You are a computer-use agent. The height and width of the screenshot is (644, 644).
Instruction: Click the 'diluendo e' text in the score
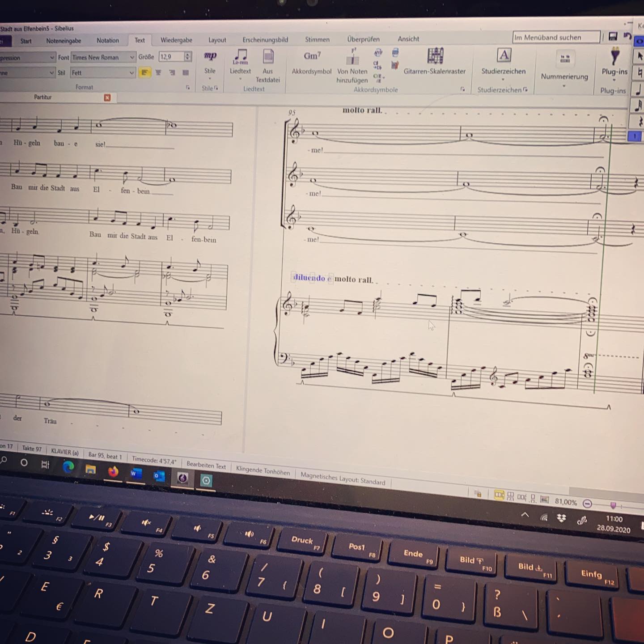[x=312, y=278]
